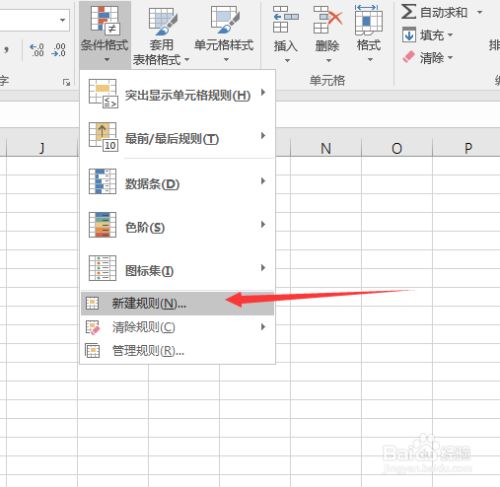500x487 pixels.
Task: Open the 格式 dropdown arrow
Action: (370, 60)
